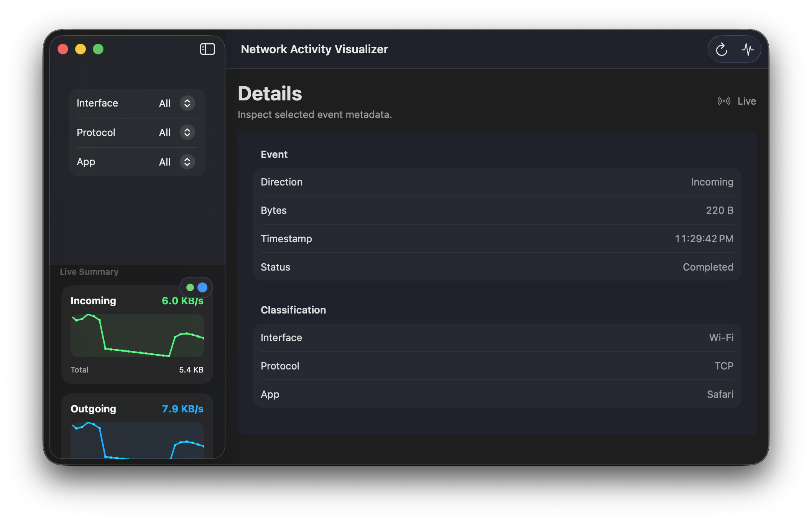Click the 5.4 KB total value
The image size is (812, 522).
pos(191,370)
